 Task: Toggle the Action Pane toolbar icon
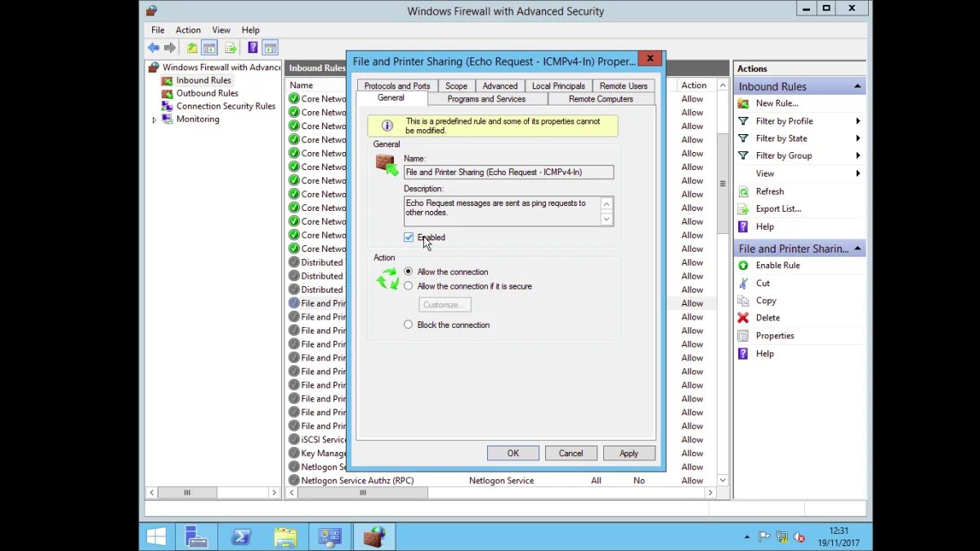tap(270, 47)
